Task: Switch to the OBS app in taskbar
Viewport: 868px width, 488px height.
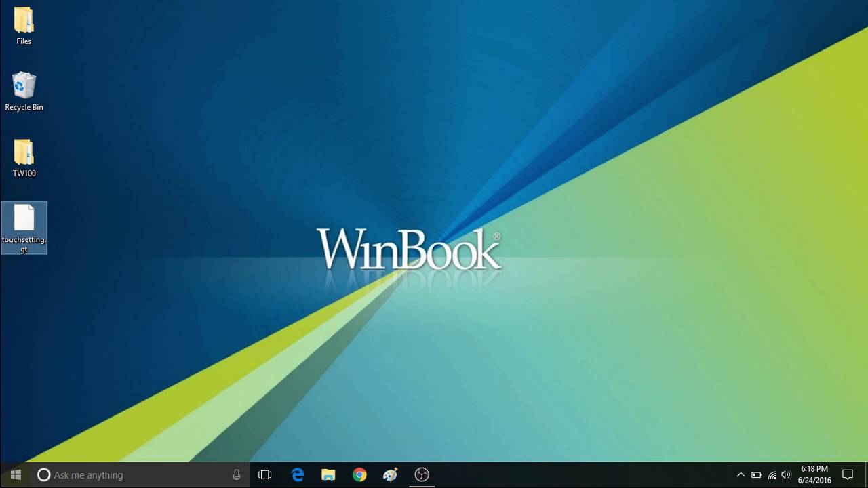Action: click(x=422, y=474)
